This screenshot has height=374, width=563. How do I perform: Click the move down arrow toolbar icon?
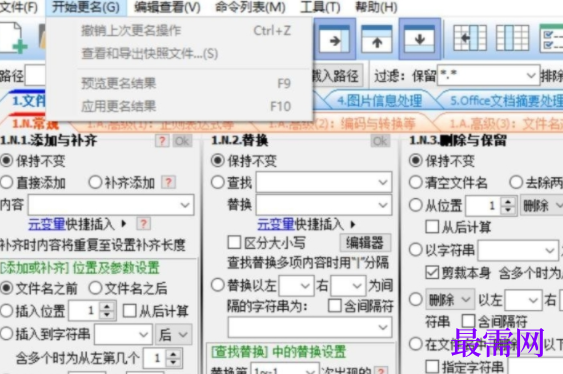pos(419,39)
